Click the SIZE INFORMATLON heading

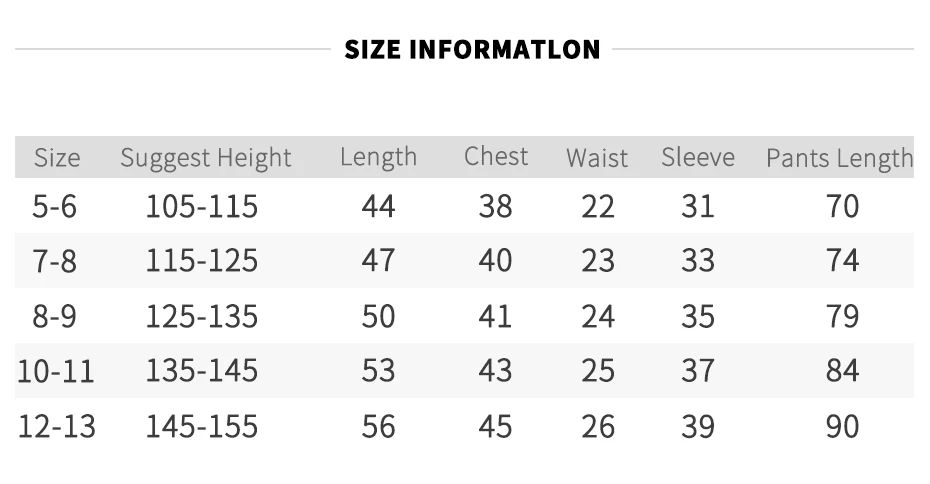[472, 49]
